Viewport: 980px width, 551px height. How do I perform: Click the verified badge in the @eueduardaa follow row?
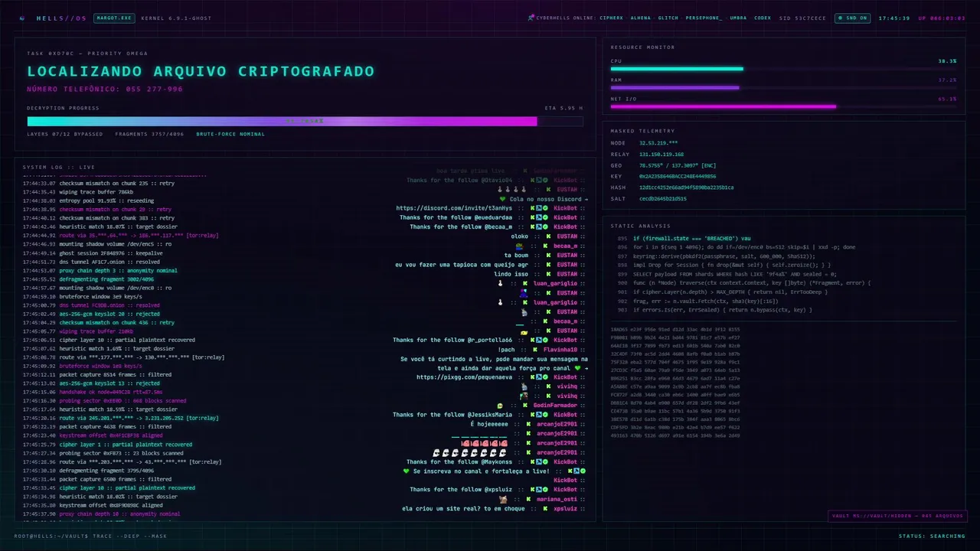click(x=545, y=217)
